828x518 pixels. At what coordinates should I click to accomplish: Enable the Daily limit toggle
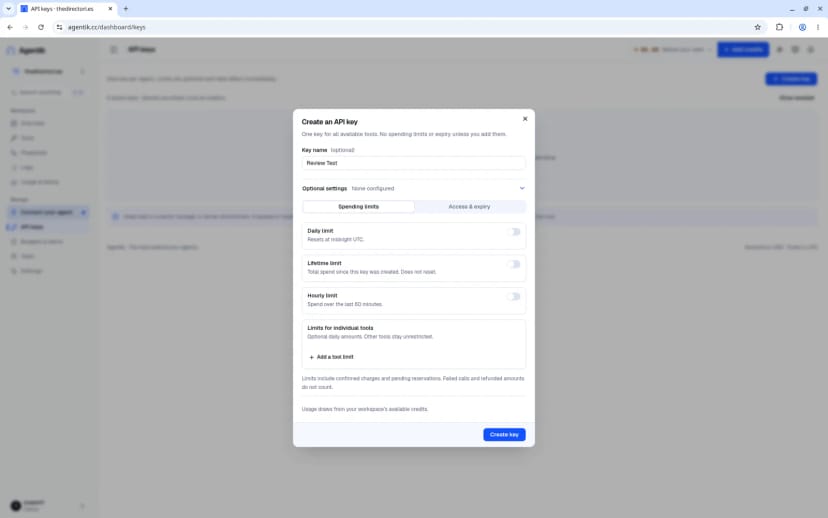coord(514,232)
